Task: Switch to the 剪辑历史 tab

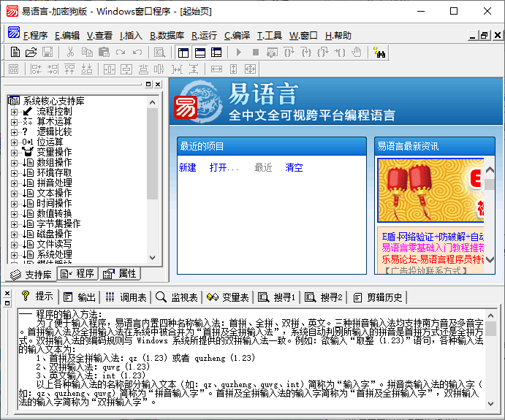Action: click(378, 297)
